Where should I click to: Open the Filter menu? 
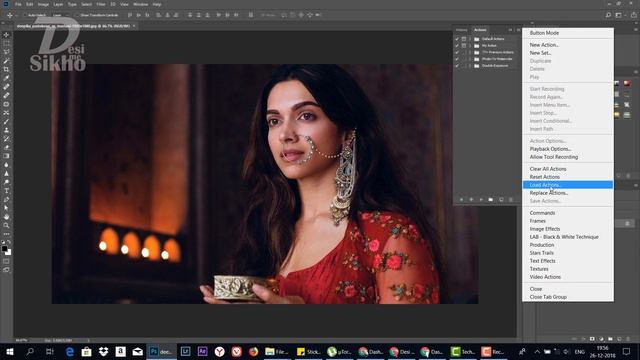click(101, 4)
